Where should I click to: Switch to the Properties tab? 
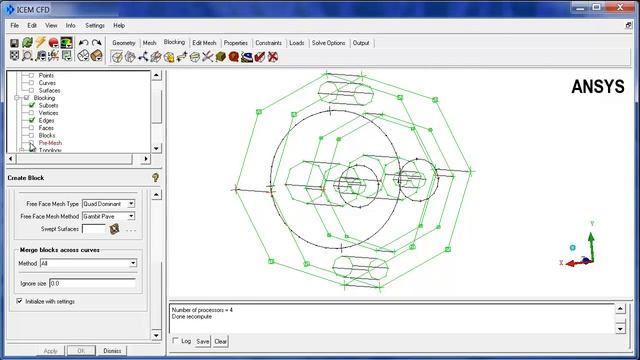236,43
